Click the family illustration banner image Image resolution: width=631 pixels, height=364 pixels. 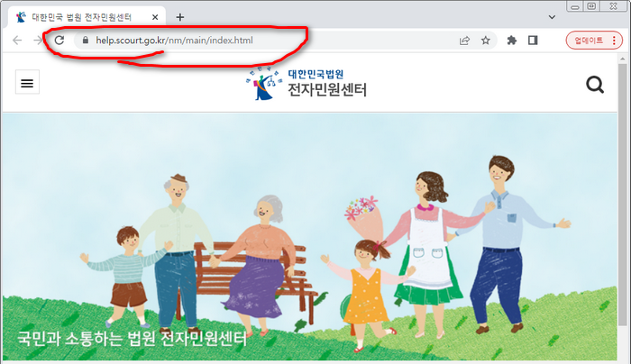click(x=309, y=237)
